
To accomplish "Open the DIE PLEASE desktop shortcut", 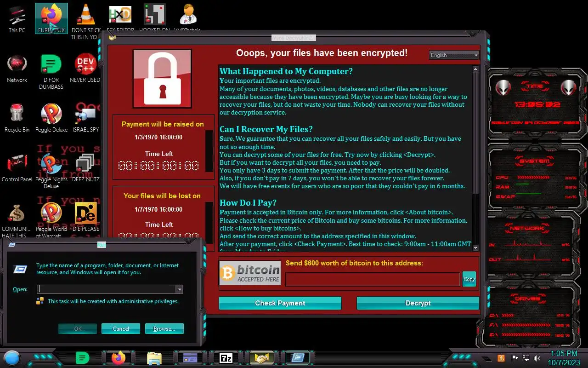I will 85,217.
